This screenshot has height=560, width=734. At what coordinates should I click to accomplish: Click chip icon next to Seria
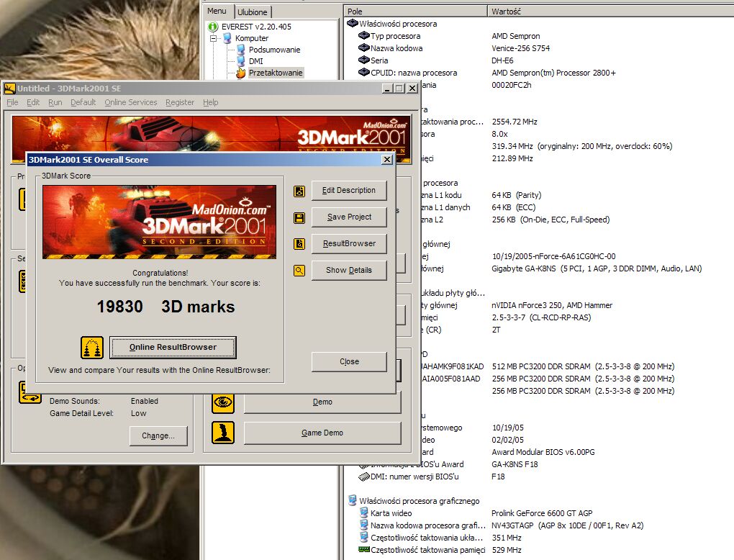pyautogui.click(x=364, y=60)
